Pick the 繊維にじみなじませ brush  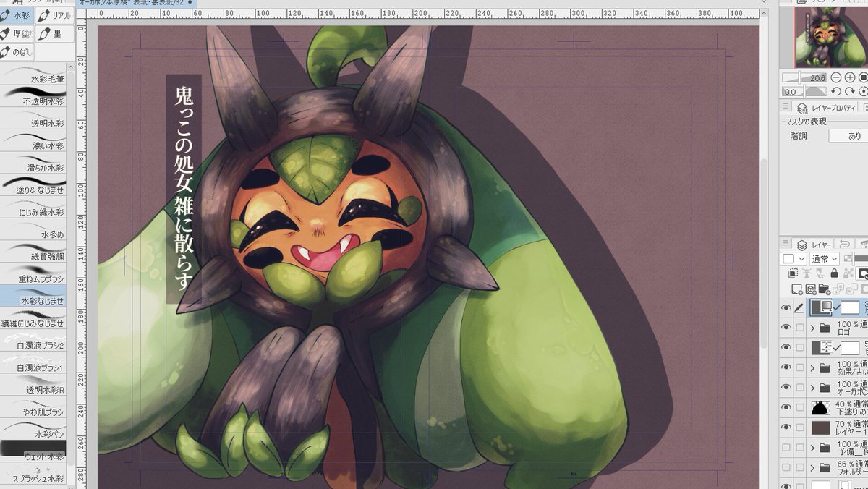pyautogui.click(x=33, y=319)
